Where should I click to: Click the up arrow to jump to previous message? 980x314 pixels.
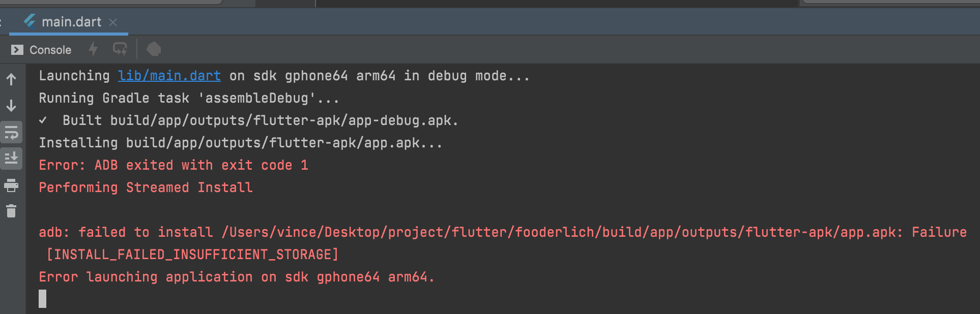pyautogui.click(x=11, y=79)
